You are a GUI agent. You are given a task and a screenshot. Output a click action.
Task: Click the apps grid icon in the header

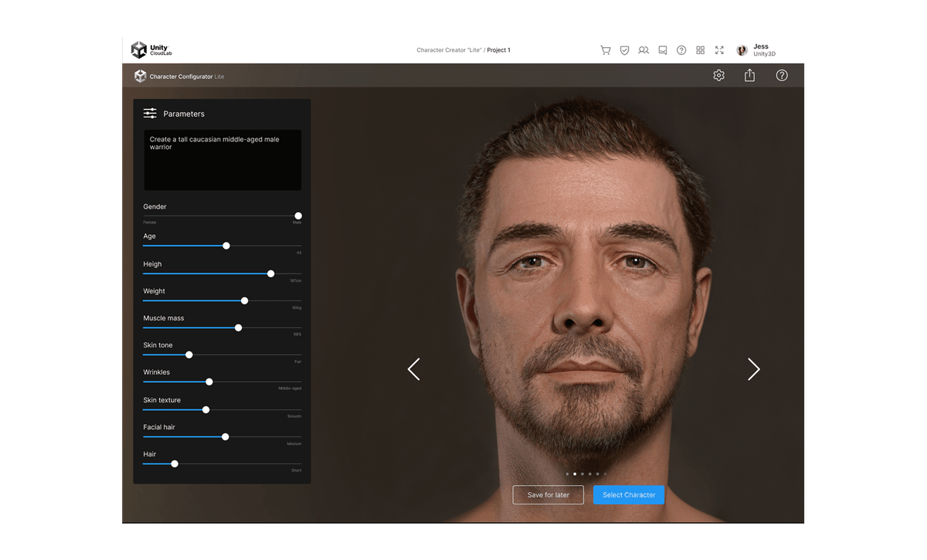pyautogui.click(x=700, y=49)
